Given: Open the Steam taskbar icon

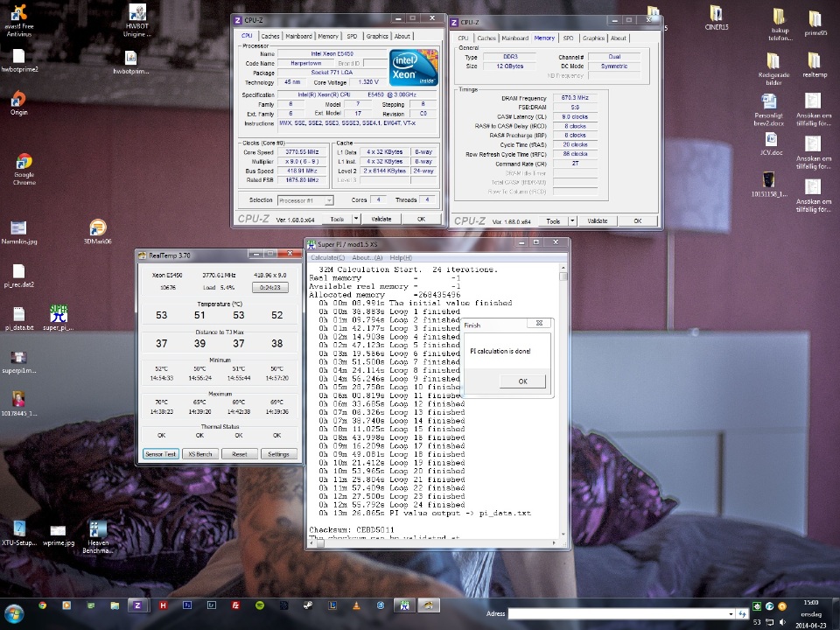Looking at the screenshot, I should (x=308, y=605).
